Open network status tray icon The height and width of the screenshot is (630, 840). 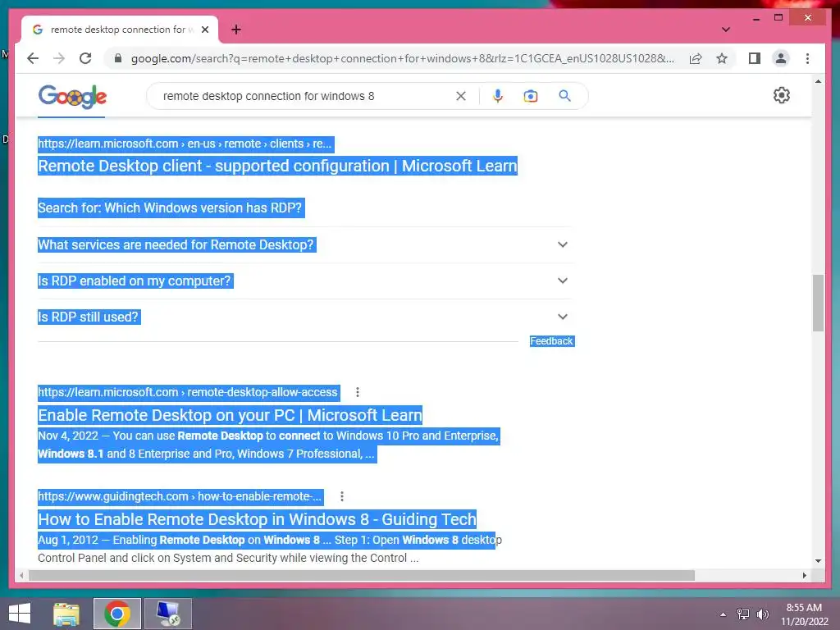coord(743,614)
